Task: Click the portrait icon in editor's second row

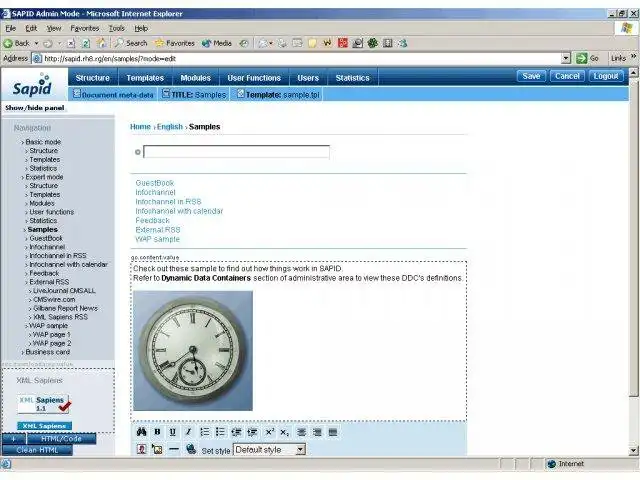Action: coord(142,449)
